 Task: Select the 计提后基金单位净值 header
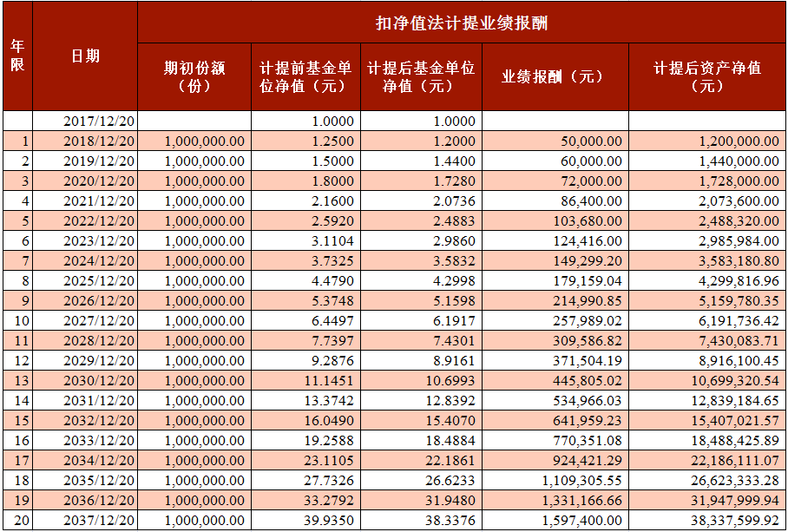coord(421,77)
